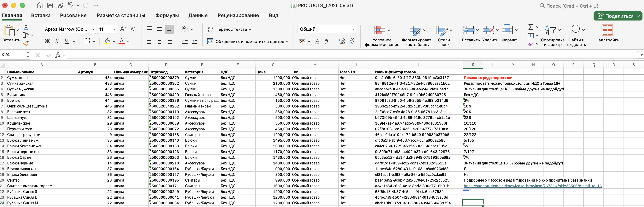Switch to the Данные tab

click(x=198, y=16)
